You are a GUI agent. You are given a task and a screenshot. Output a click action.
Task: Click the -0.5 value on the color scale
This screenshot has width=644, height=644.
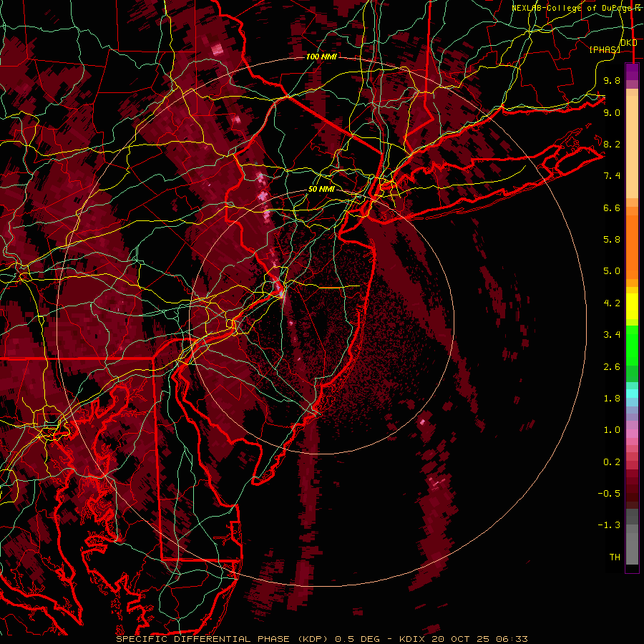tap(609, 494)
